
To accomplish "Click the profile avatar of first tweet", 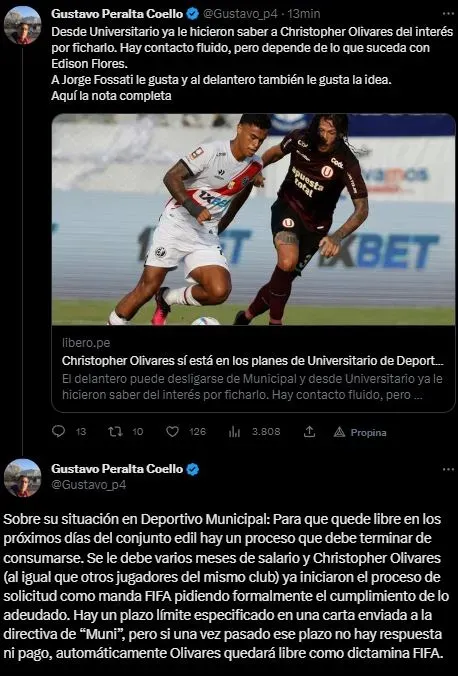I will point(22,25).
